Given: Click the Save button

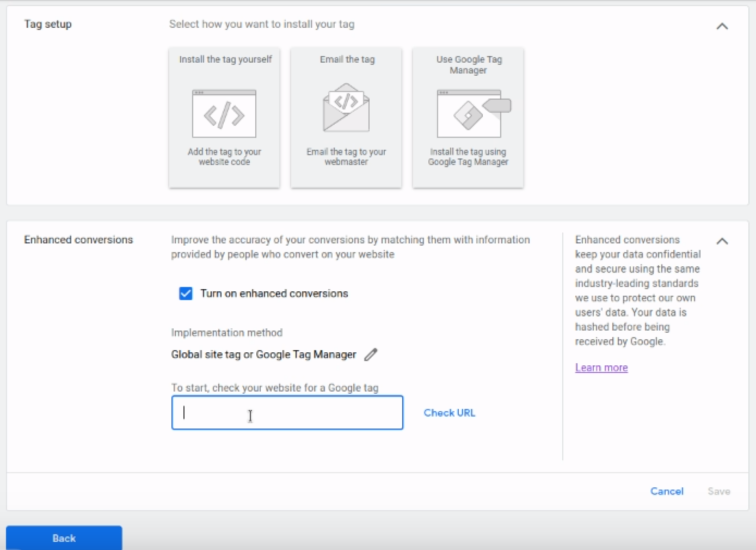Looking at the screenshot, I should pos(719,491).
